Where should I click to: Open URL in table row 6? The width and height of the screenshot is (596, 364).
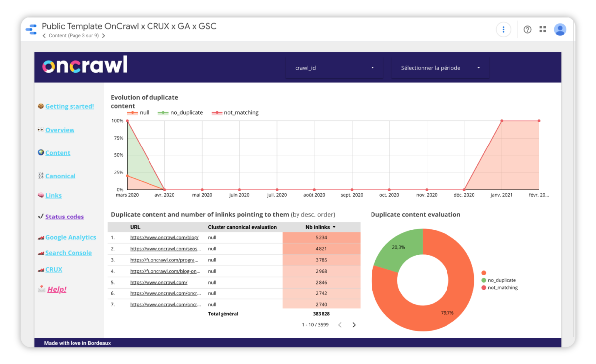pos(165,293)
